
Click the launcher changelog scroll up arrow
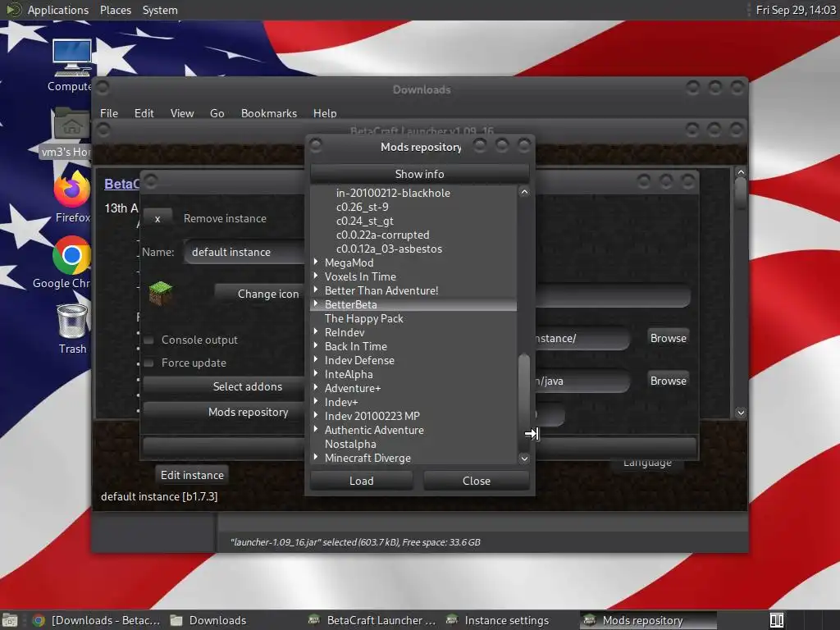point(741,172)
